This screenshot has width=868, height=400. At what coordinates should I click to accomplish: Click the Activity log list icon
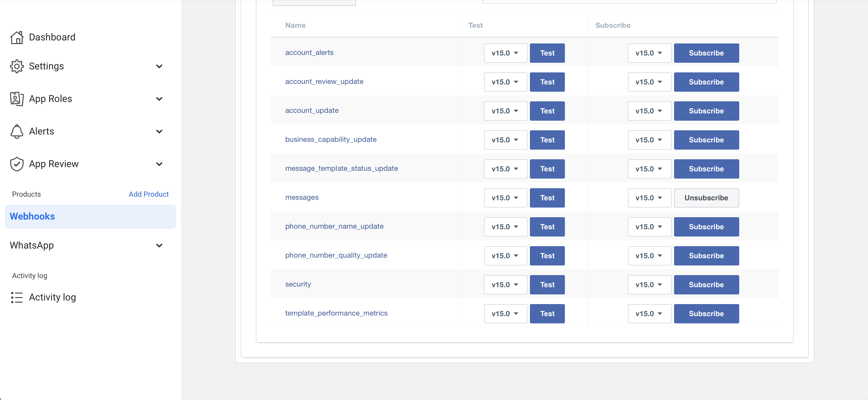[x=17, y=297]
